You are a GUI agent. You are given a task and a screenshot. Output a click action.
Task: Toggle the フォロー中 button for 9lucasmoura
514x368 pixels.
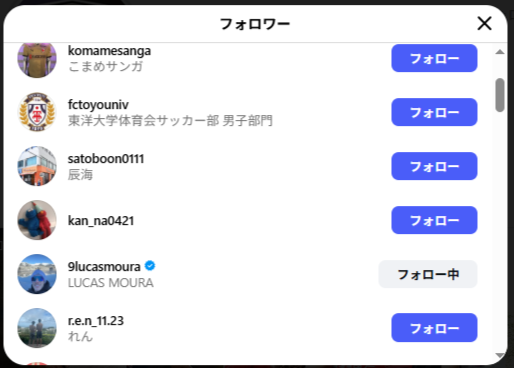(x=428, y=274)
